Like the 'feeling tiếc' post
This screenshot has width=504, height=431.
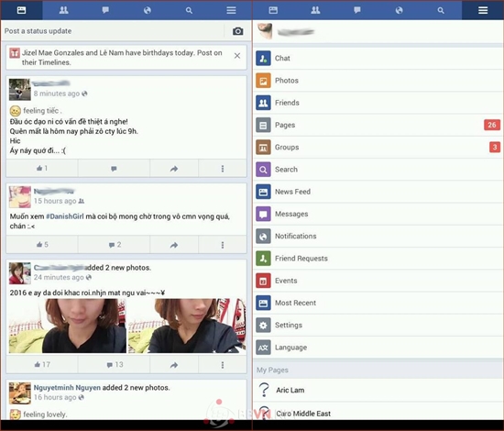coord(42,168)
